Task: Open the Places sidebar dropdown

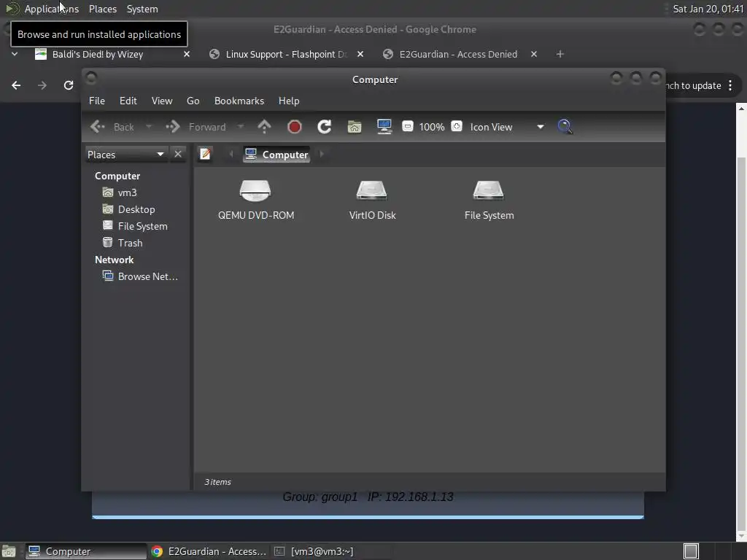Action: [x=126, y=155]
